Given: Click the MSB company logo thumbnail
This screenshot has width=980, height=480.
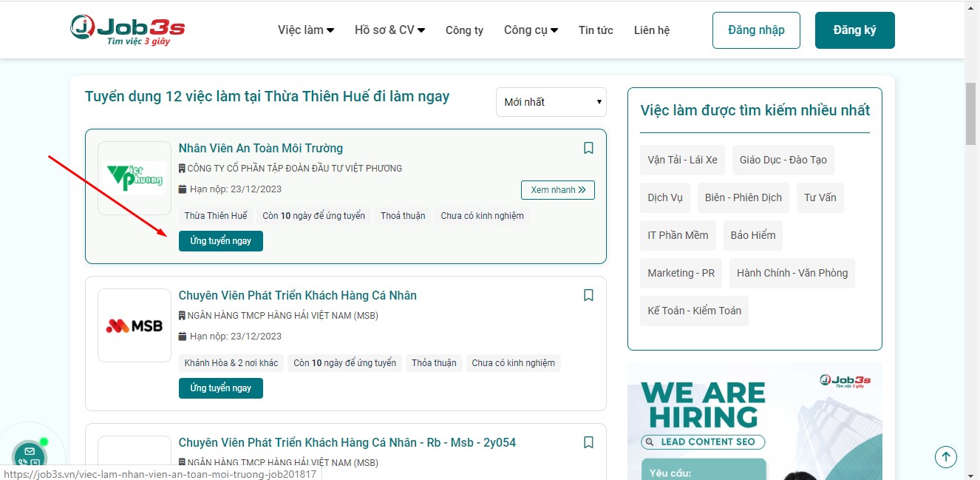Looking at the screenshot, I should pyautogui.click(x=134, y=325).
